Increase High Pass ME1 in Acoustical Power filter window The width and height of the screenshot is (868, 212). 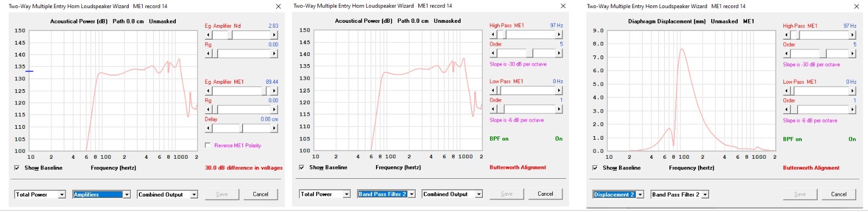[x=559, y=34]
